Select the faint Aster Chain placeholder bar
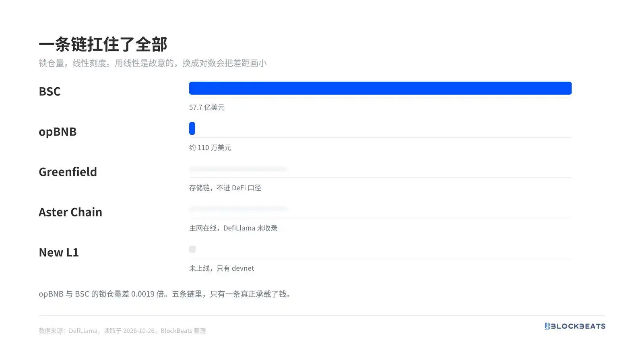The width and height of the screenshot is (644, 354). click(x=238, y=209)
